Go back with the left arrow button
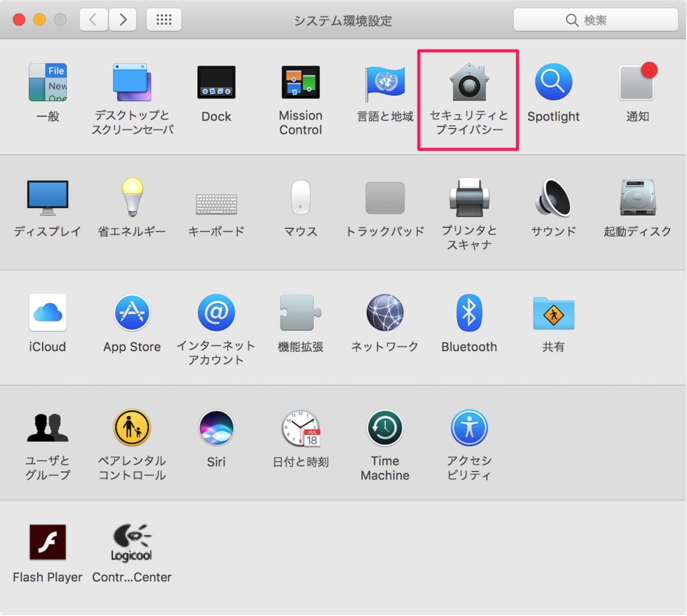Image resolution: width=687 pixels, height=616 pixels. (93, 19)
